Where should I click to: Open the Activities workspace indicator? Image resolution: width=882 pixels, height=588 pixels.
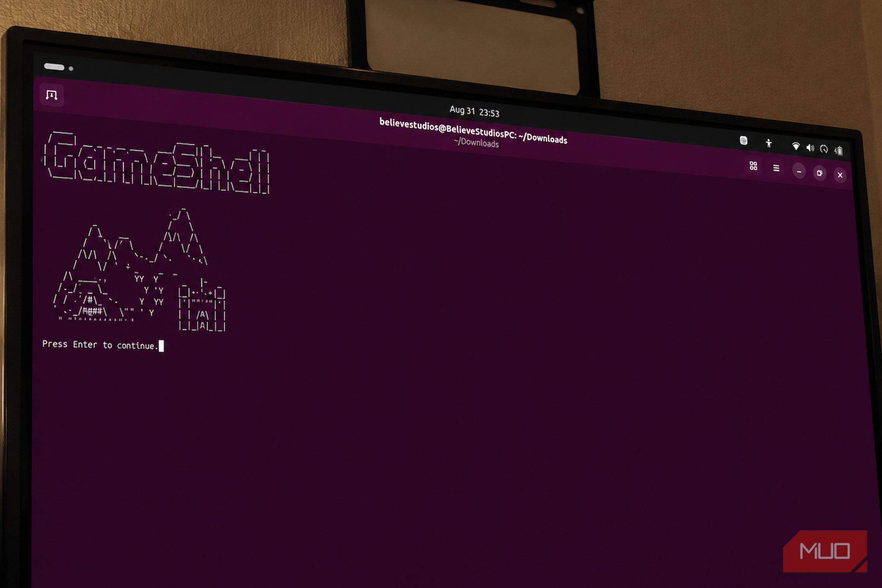tap(58, 67)
